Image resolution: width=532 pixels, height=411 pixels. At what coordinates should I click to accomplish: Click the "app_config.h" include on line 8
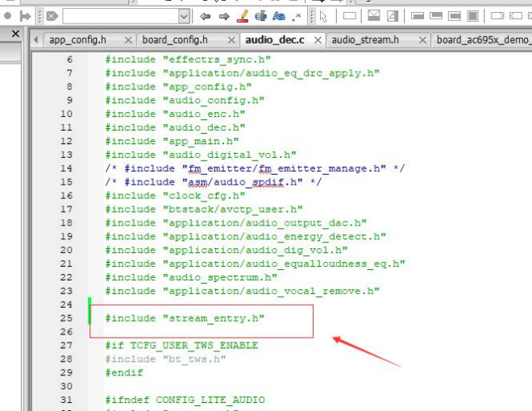tap(178, 87)
